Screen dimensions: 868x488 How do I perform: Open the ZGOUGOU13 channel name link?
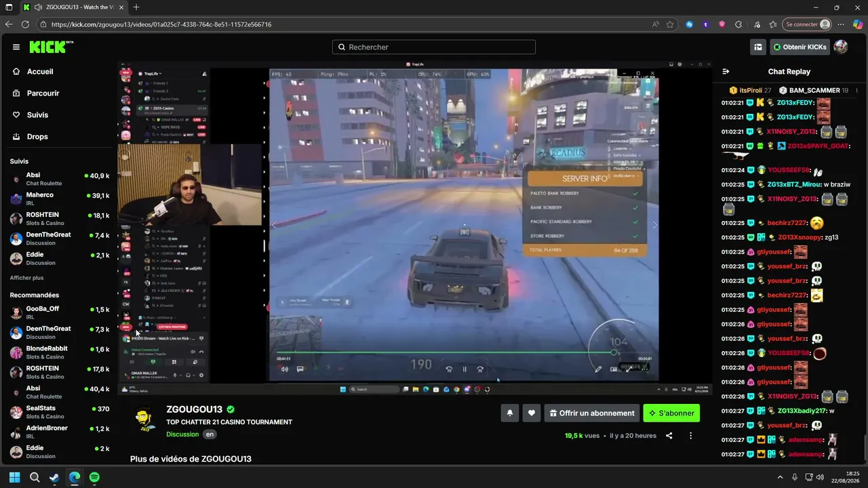[195, 409]
